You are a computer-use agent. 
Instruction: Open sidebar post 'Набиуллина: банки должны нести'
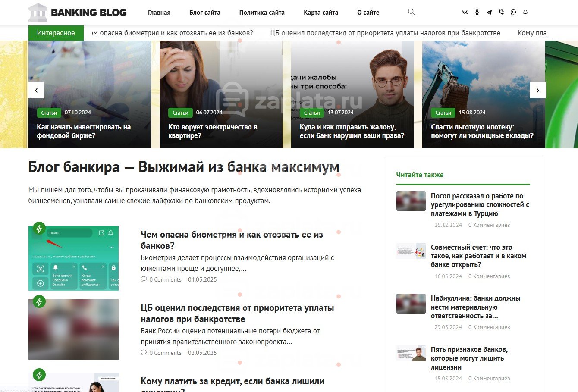coord(476,307)
